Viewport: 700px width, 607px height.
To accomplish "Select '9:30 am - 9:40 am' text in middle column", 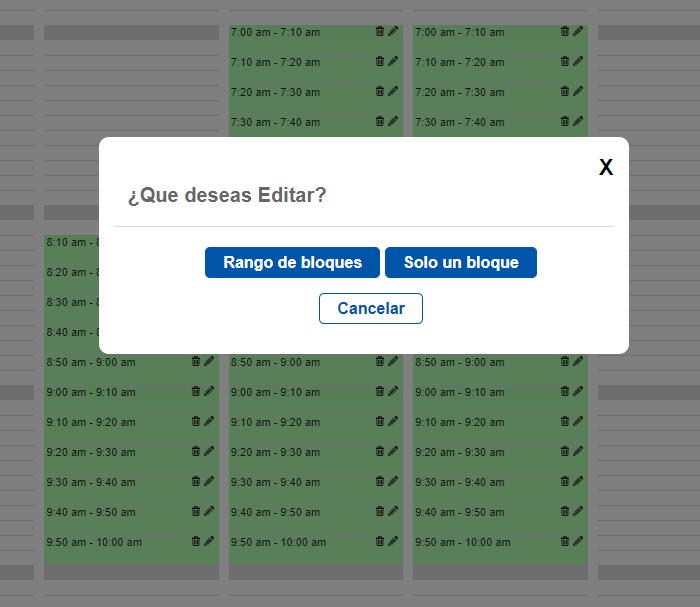I will (x=275, y=482).
